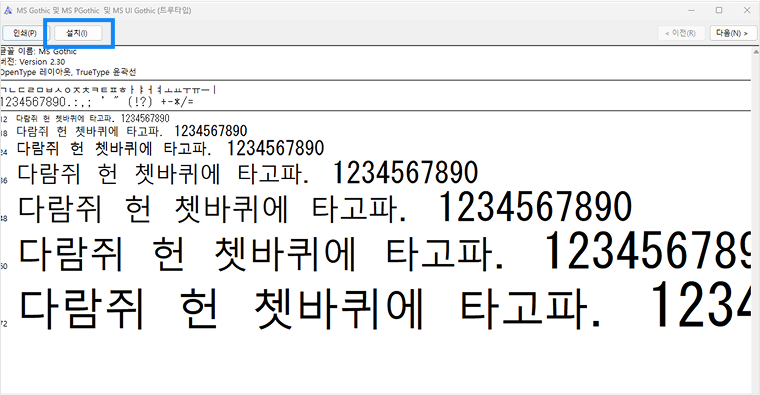Maximize the font viewer window
Image resolution: width=760 pixels, height=395 pixels.
pyautogui.click(x=719, y=10)
